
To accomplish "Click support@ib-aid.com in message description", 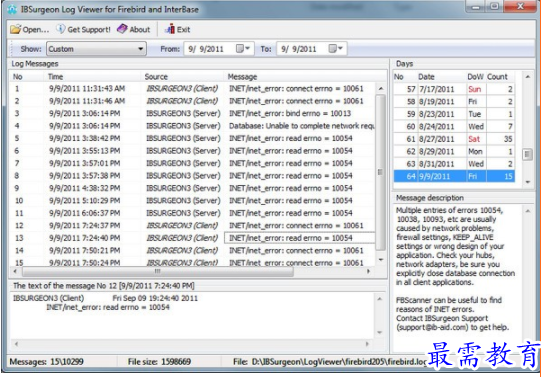I will 433,328.
